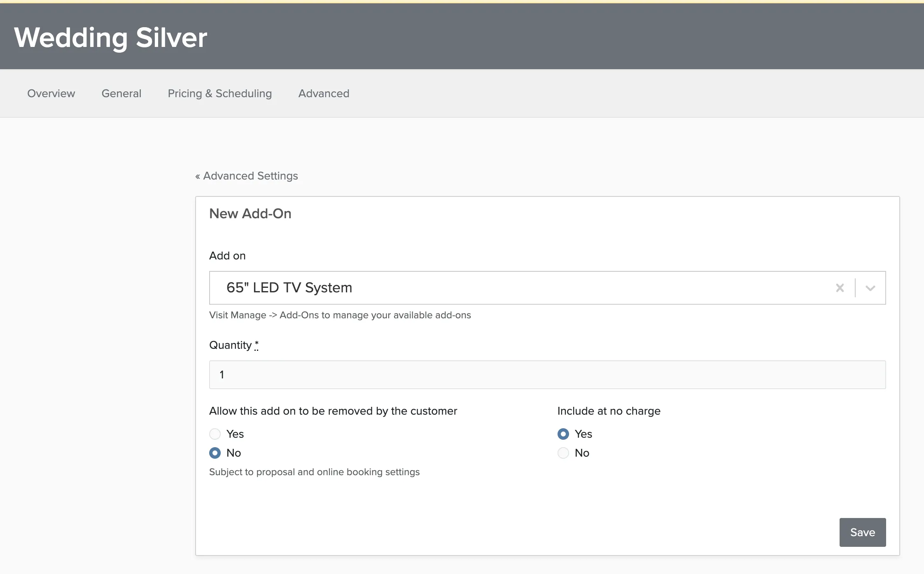Switch to the General tab
Screen dimensions: 924x574
click(x=121, y=93)
